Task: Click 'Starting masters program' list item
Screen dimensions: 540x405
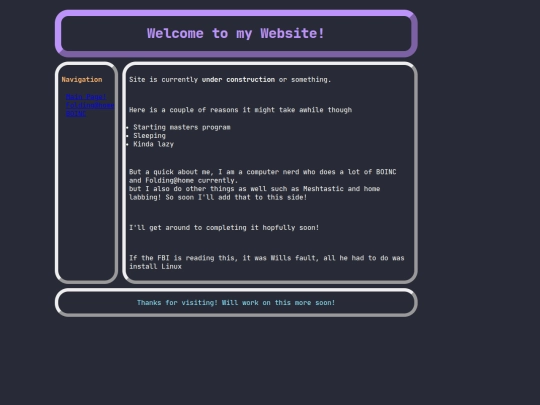Action: pyautogui.click(x=182, y=127)
